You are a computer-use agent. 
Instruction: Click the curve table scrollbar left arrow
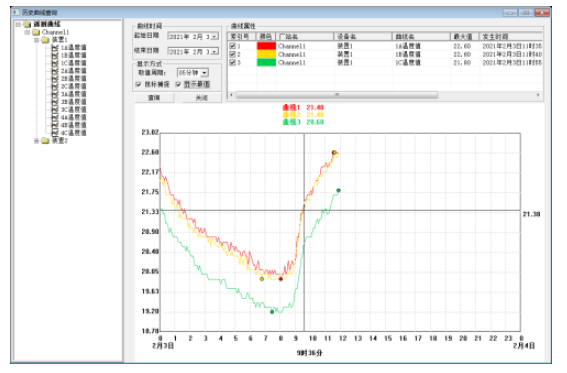click(231, 95)
